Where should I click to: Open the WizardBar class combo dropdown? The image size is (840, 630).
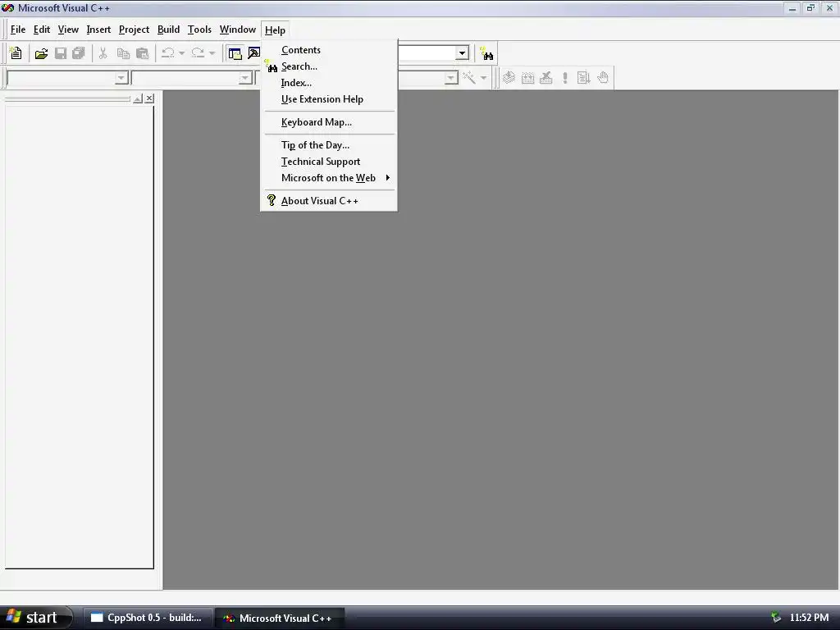121,78
